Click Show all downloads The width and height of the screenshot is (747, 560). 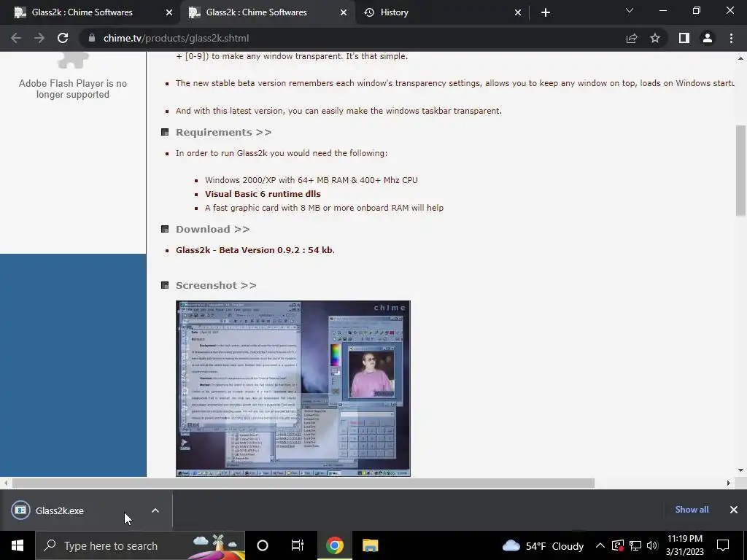692,510
